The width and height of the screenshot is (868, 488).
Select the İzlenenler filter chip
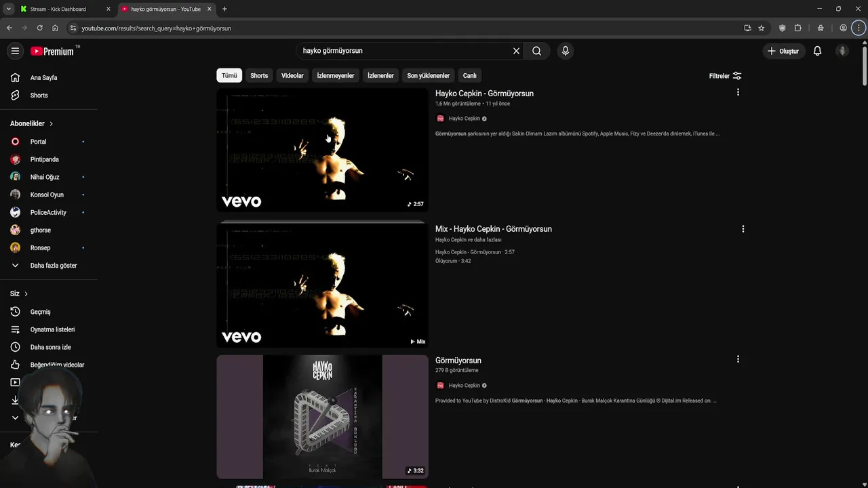[380, 75]
